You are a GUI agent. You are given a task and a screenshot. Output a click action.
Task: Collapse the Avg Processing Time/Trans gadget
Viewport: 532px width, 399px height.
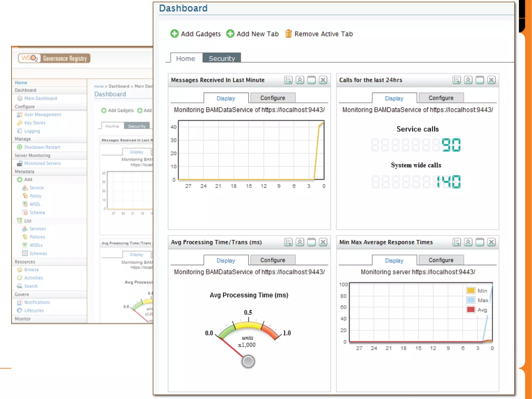click(x=300, y=242)
